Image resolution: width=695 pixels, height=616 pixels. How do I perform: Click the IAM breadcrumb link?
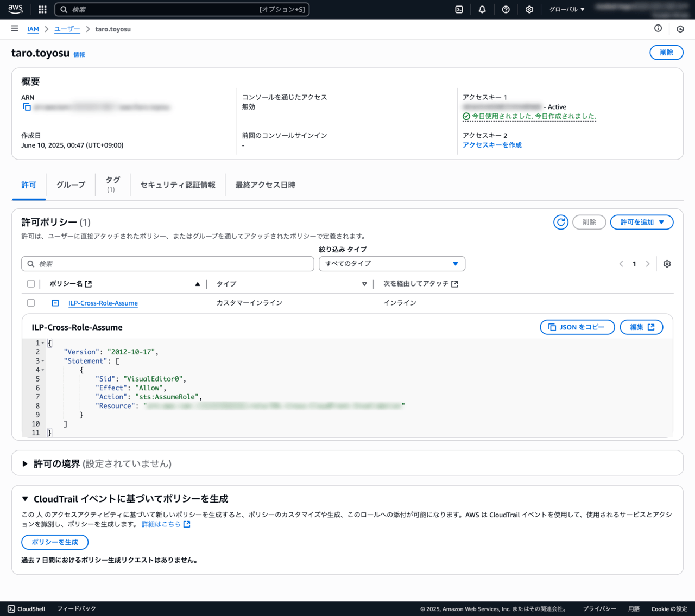click(x=33, y=29)
